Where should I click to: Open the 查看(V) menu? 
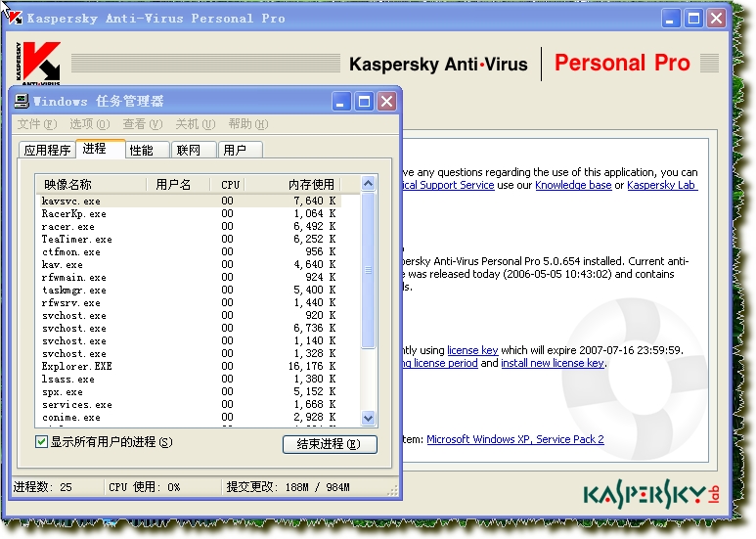(x=142, y=124)
